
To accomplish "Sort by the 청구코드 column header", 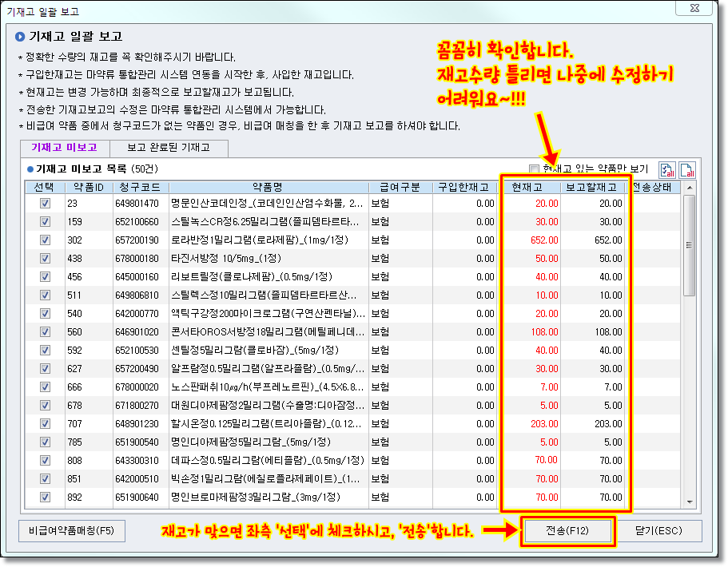I will pos(139,187).
